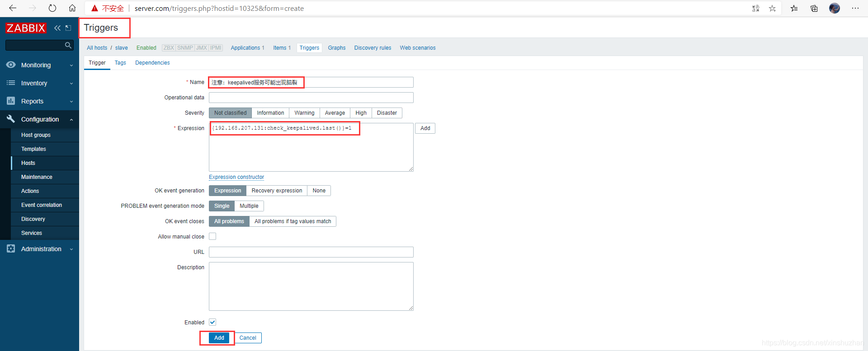Open the Discovery rules link
868x351 pixels.
pyautogui.click(x=373, y=48)
